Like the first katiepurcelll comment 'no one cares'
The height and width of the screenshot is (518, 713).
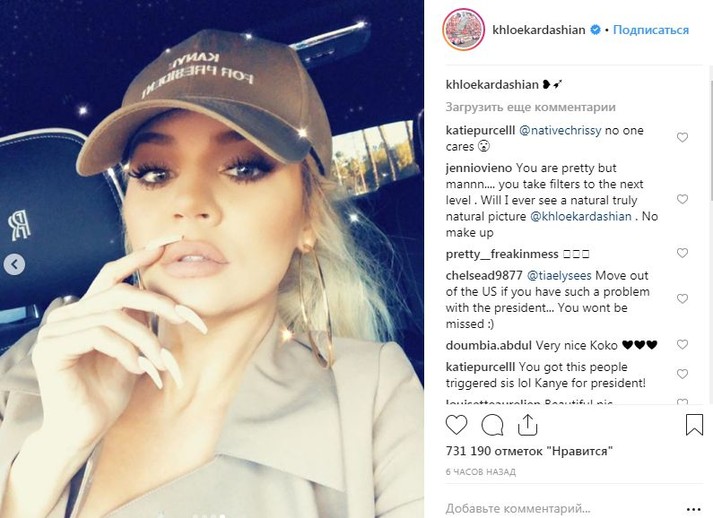(682, 137)
